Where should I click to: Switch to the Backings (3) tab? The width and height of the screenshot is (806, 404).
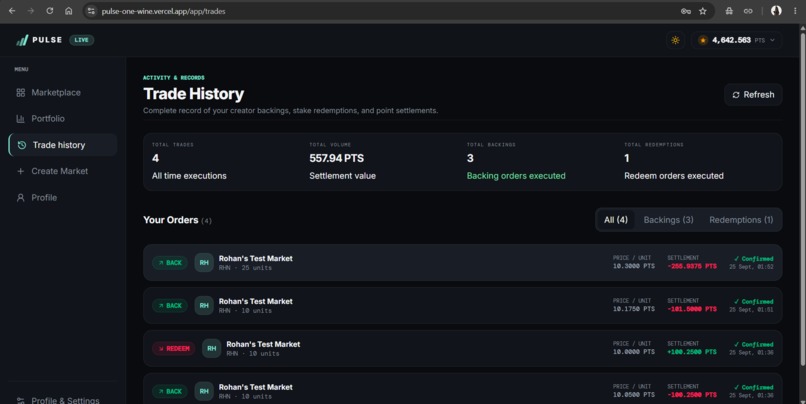pos(668,220)
